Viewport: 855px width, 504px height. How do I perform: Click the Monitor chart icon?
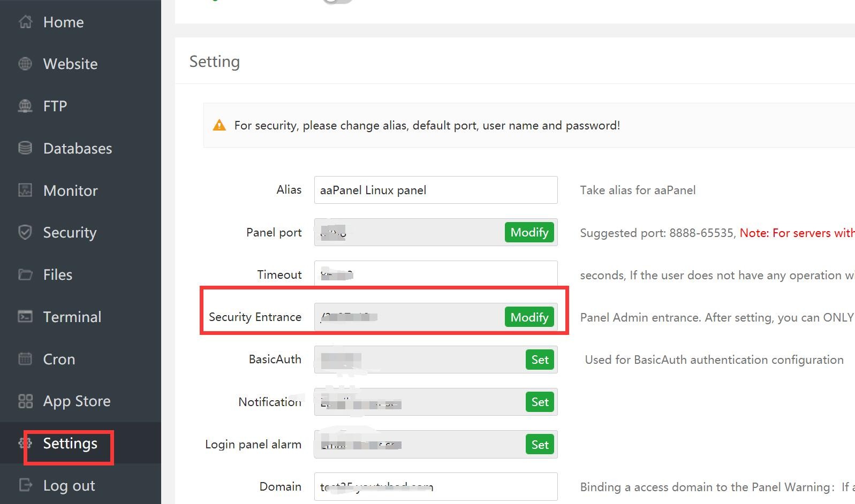pos(25,190)
